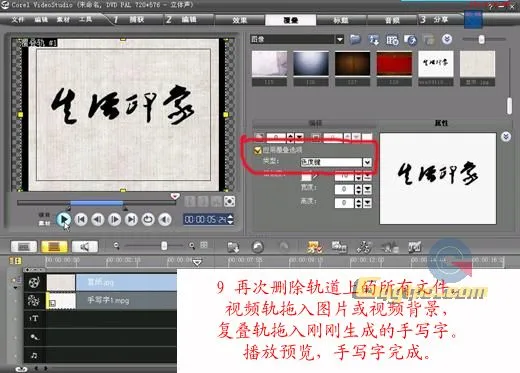The height and width of the screenshot is (373, 520).
Task: Open the 文件 menu
Action: coord(18,19)
